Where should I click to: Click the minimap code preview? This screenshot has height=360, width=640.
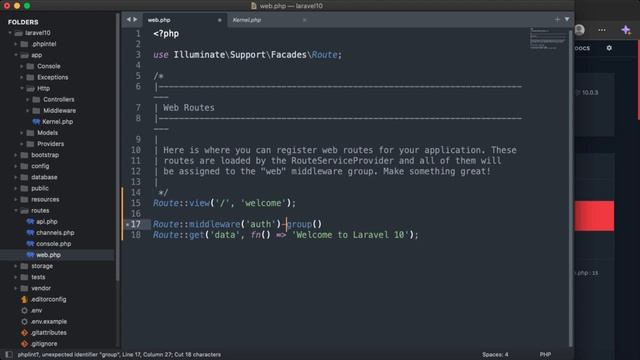pyautogui.click(x=548, y=39)
